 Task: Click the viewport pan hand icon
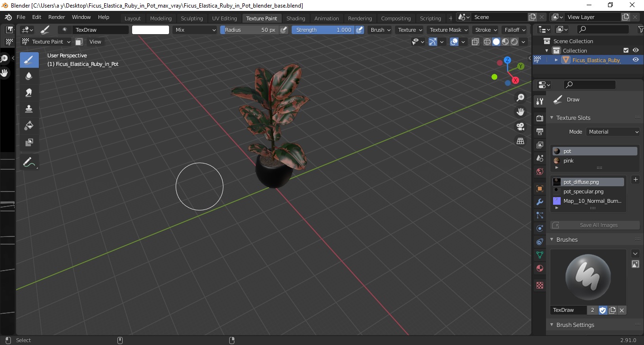(520, 112)
